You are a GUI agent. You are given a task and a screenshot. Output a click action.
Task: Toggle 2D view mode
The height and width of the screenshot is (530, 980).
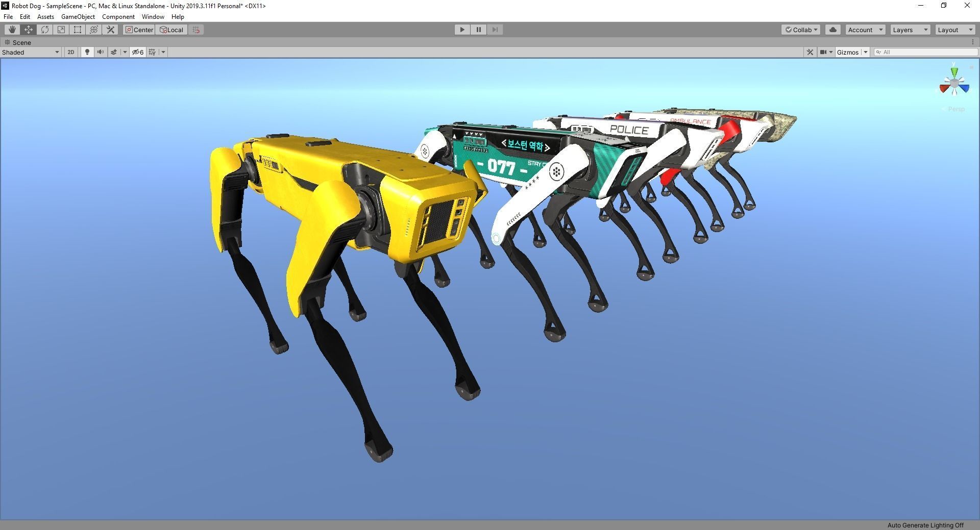(x=71, y=52)
